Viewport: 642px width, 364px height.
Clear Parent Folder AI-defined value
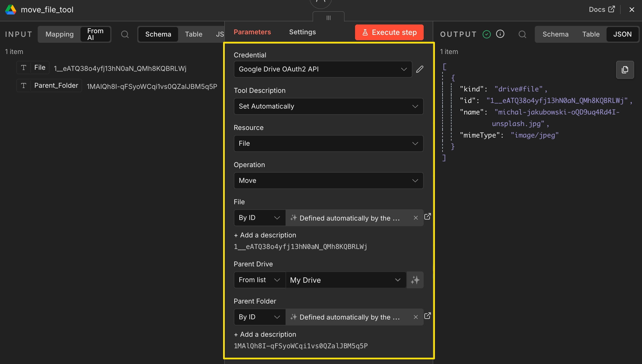pos(416,317)
